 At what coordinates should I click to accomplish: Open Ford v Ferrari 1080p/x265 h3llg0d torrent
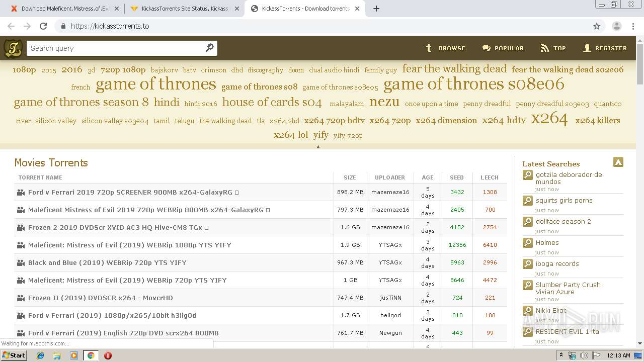tap(112, 315)
